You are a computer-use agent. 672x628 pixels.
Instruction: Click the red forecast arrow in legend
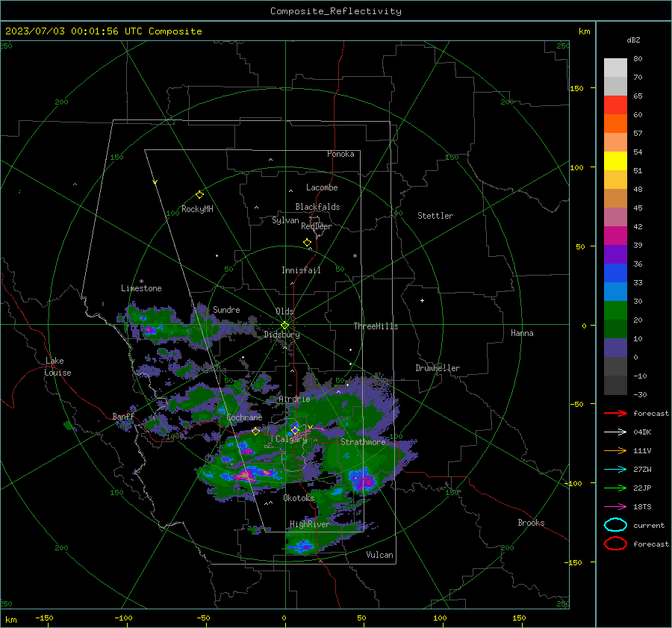tap(615, 413)
